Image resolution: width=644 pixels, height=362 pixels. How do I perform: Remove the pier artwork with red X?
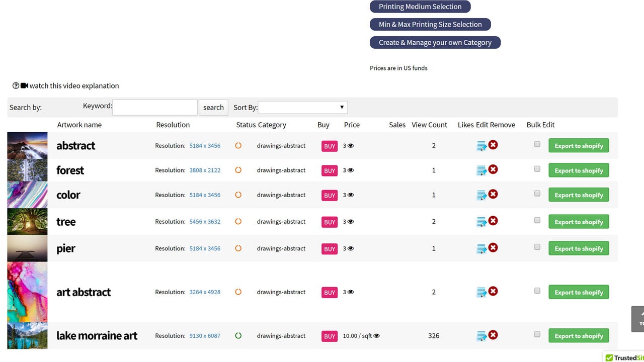(493, 247)
